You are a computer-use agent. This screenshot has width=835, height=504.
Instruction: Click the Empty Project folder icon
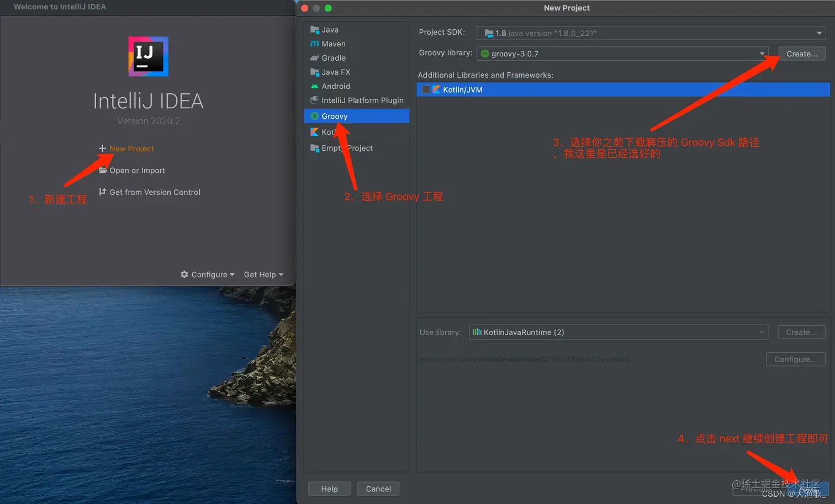(x=315, y=148)
